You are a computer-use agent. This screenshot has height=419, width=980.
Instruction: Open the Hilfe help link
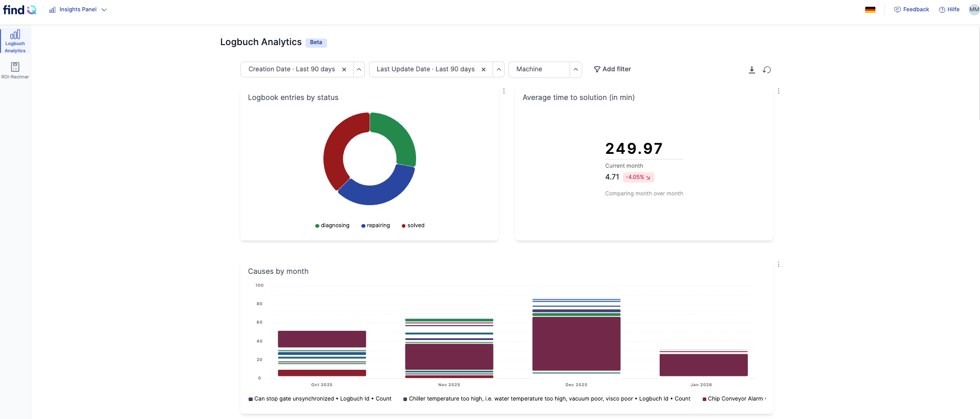[x=949, y=10]
